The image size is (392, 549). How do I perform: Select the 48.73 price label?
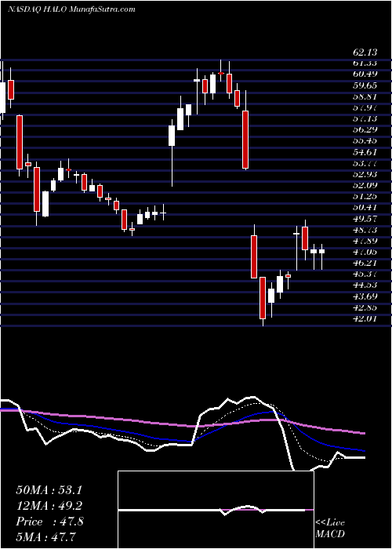[365, 230]
